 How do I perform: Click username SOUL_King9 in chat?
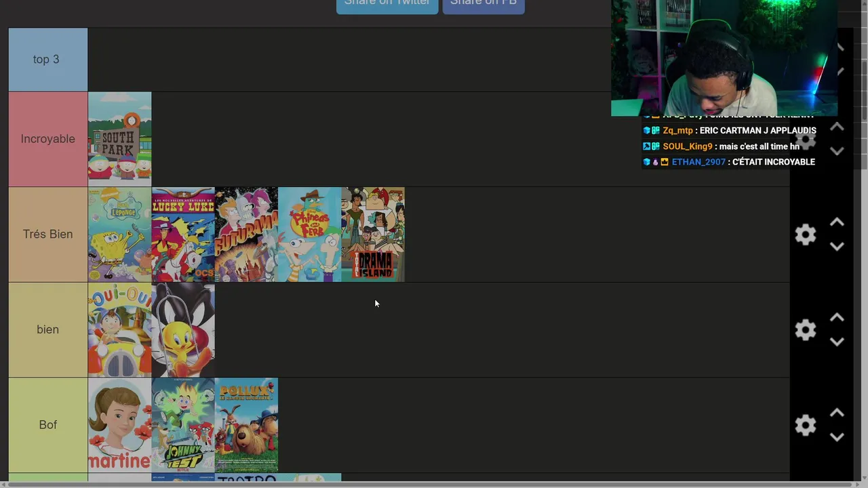tap(688, 146)
